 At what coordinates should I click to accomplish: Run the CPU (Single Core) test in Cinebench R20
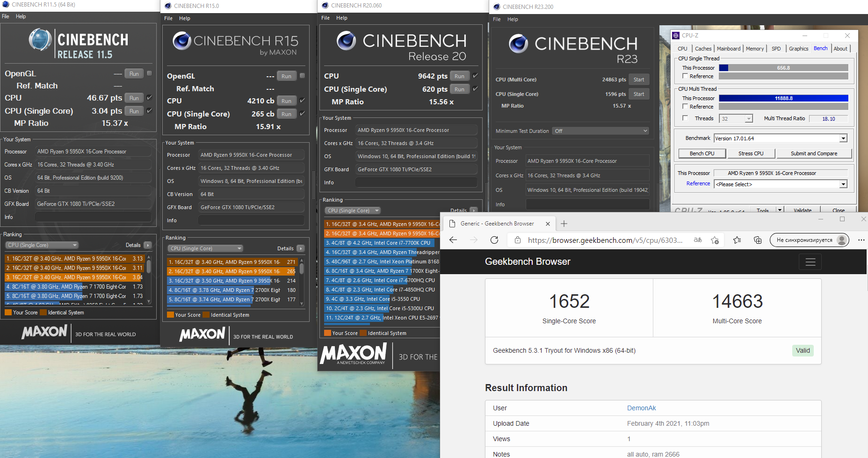459,89
